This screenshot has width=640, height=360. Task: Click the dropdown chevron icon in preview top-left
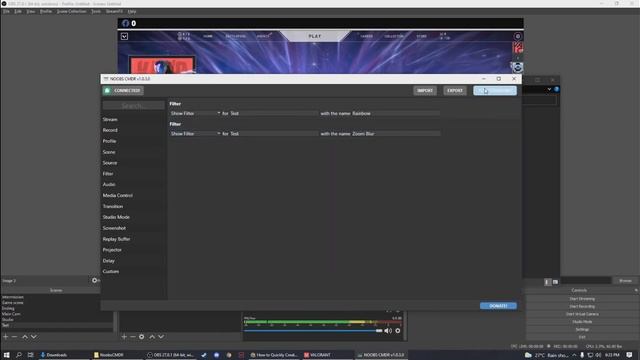tap(124, 36)
